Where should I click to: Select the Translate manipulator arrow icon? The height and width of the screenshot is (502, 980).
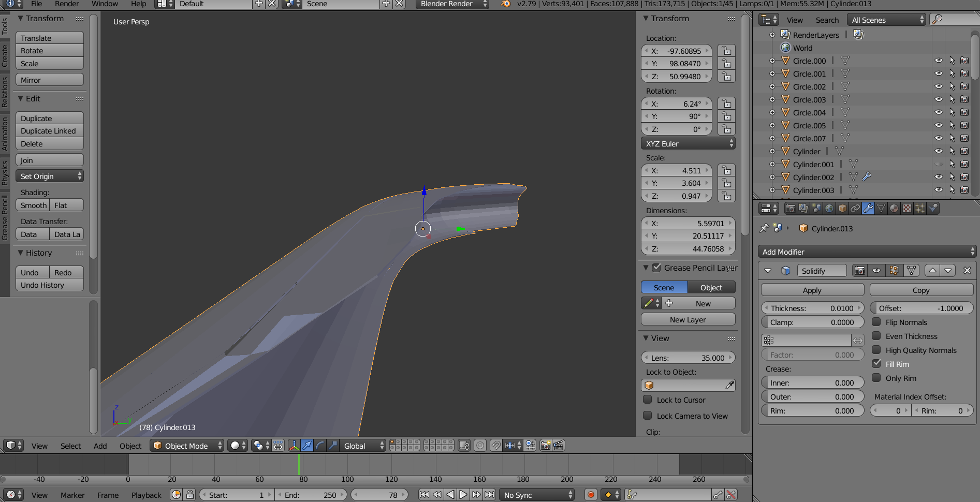click(307, 446)
